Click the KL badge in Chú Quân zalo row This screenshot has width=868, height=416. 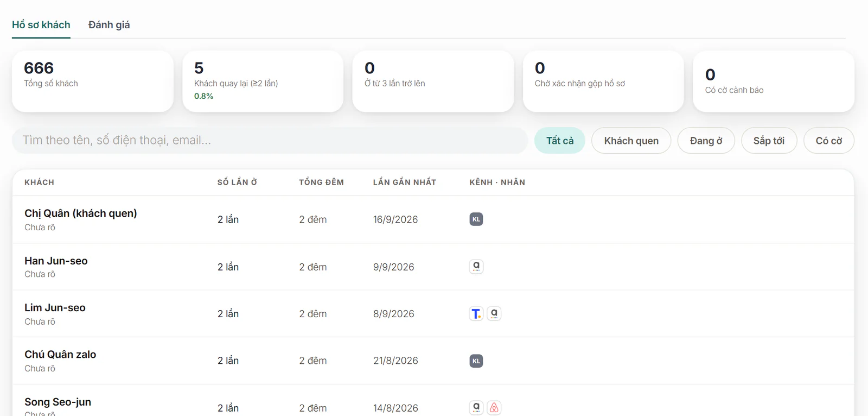point(476,361)
